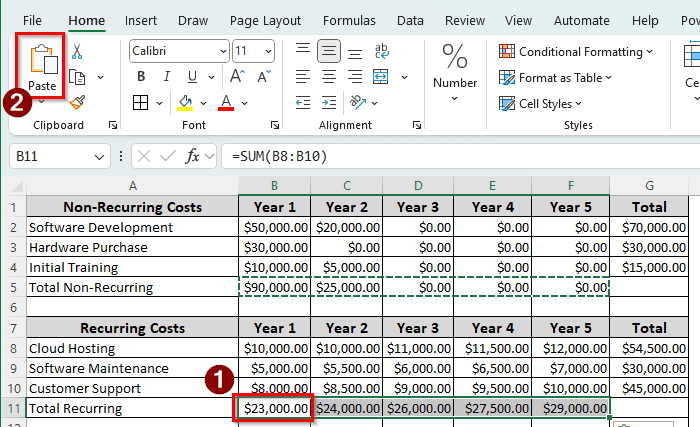
Task: Switch to the Page Layout tab
Action: click(x=265, y=21)
